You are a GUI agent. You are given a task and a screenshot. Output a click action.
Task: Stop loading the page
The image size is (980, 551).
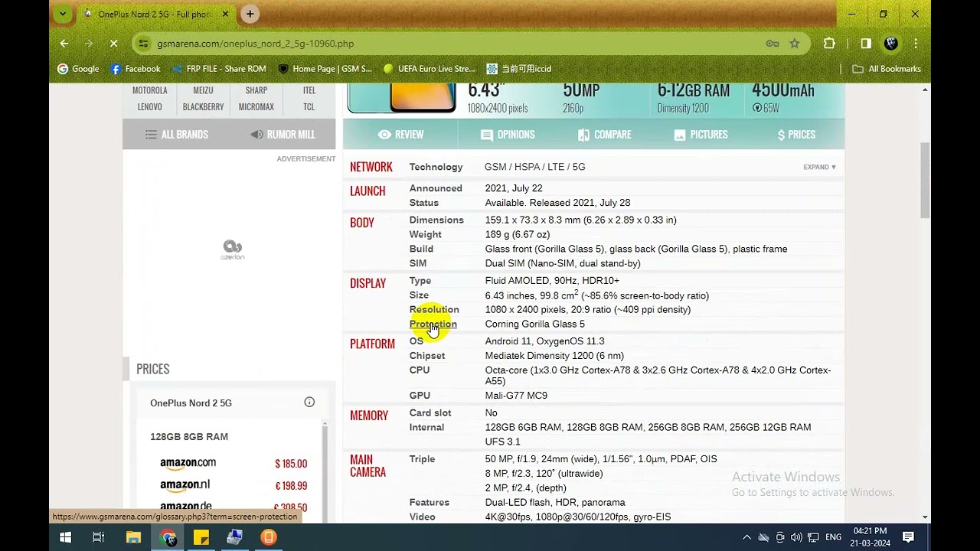[x=113, y=44]
